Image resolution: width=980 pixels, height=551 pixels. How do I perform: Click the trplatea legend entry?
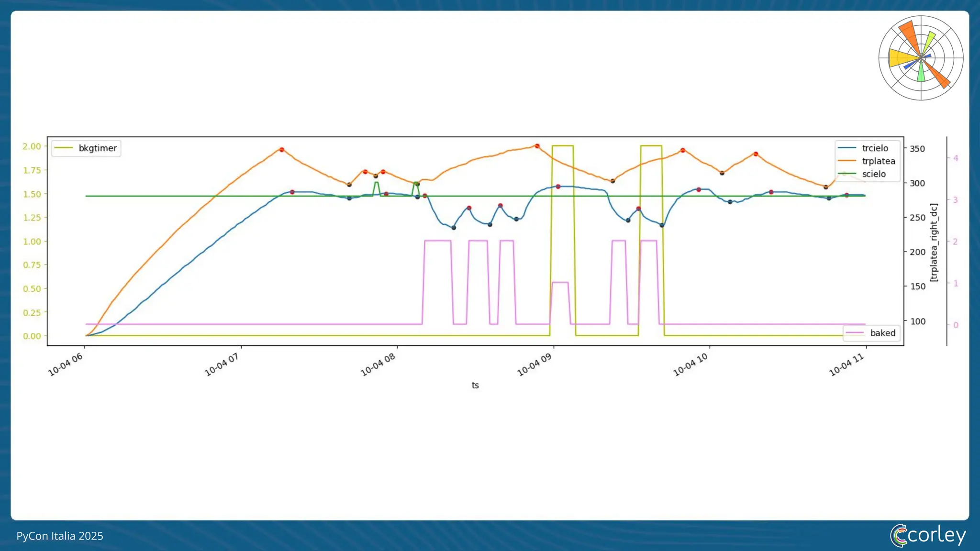(878, 161)
